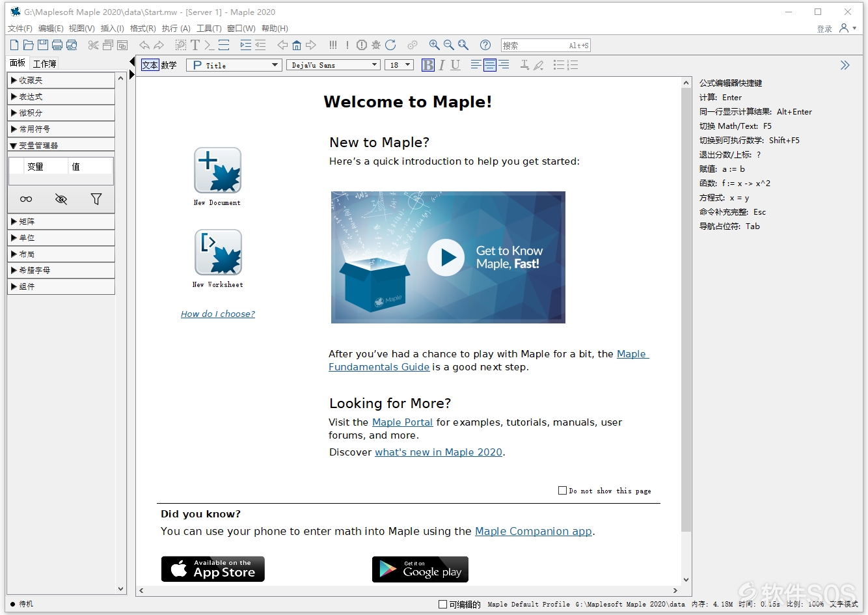Toggle underline formatting
Viewport: 868px width, 615px height.
(x=455, y=65)
